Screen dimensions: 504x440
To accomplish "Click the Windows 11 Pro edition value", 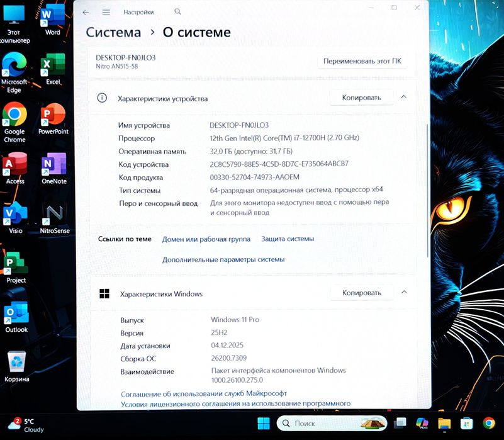I will 235,320.
